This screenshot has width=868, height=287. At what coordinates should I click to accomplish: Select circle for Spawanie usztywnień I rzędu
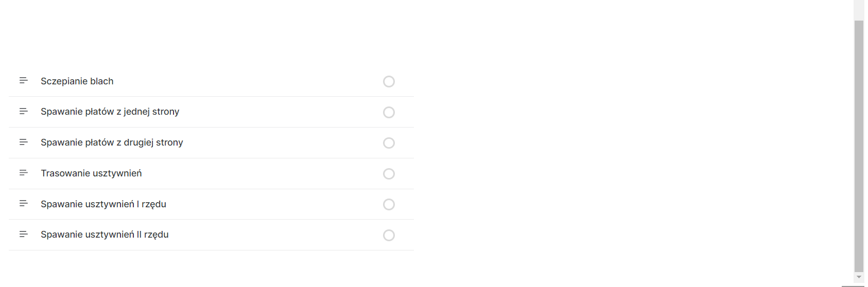coord(389,205)
